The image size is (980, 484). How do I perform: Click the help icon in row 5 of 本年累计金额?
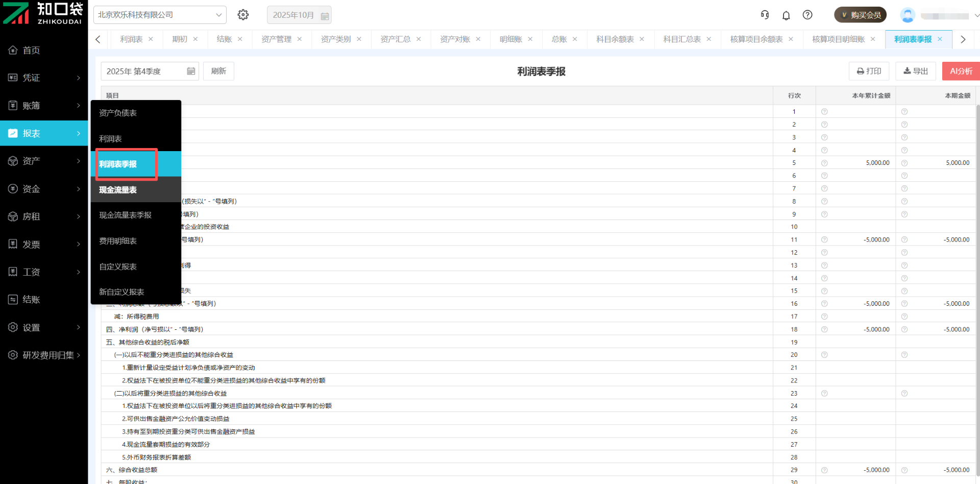pyautogui.click(x=824, y=163)
